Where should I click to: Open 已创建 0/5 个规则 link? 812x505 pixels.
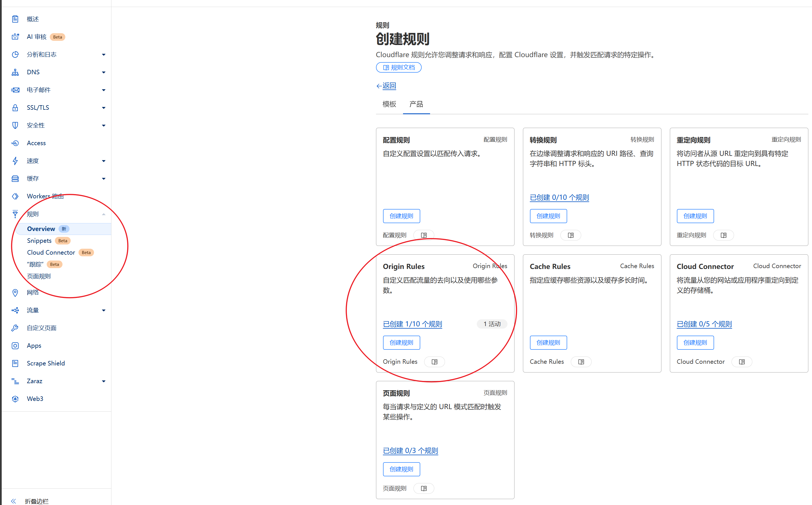pyautogui.click(x=704, y=324)
